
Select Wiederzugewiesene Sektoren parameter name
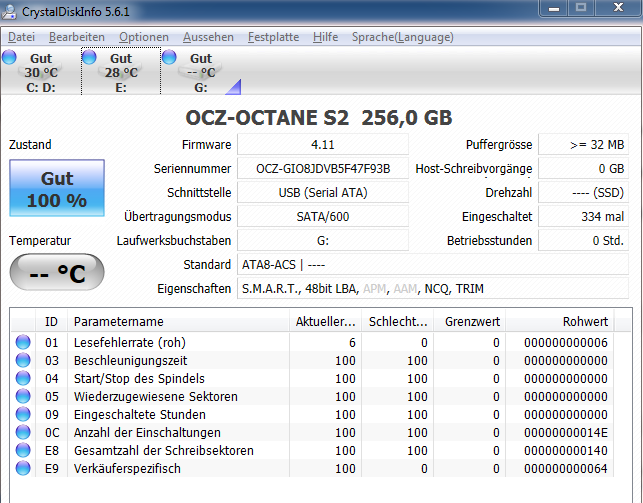coord(156,396)
